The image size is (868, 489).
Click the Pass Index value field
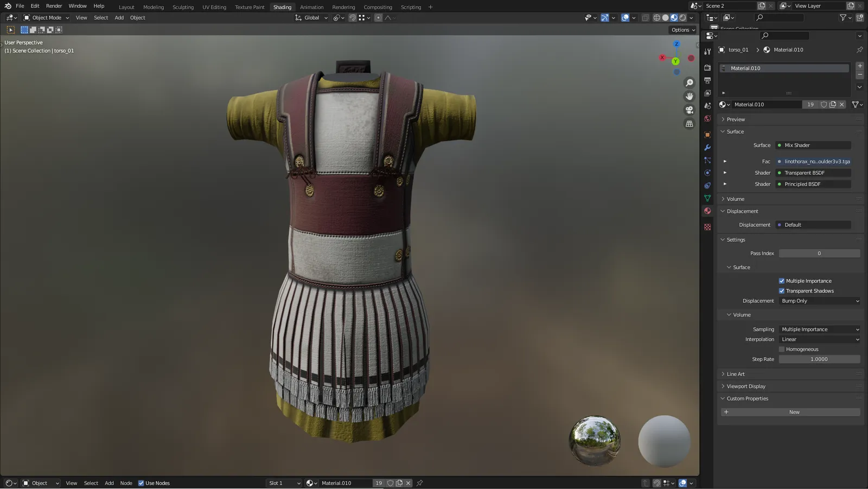coord(820,253)
